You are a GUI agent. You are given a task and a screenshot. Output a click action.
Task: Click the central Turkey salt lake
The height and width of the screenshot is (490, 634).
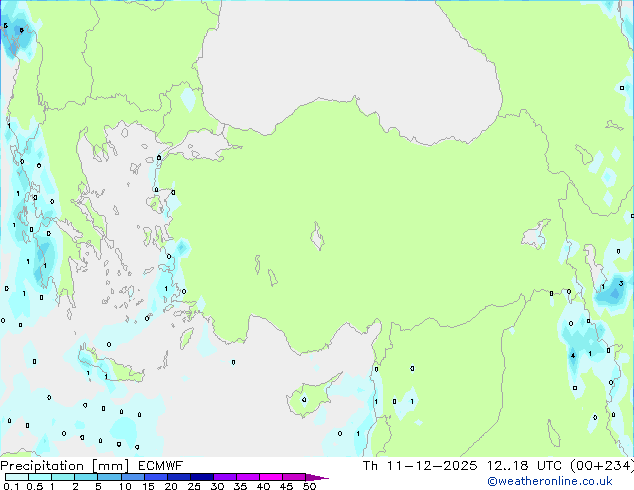point(317,237)
